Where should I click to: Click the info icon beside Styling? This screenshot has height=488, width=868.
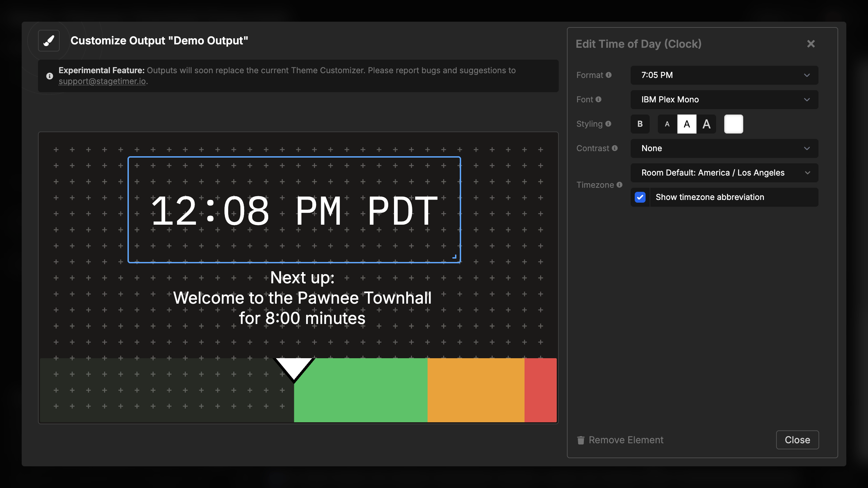[x=609, y=124]
